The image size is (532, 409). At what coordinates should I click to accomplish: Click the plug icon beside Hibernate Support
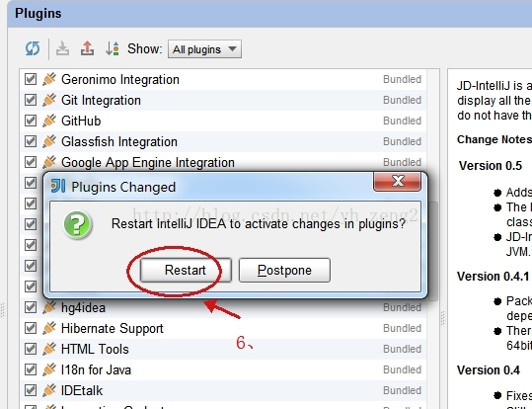(x=49, y=328)
